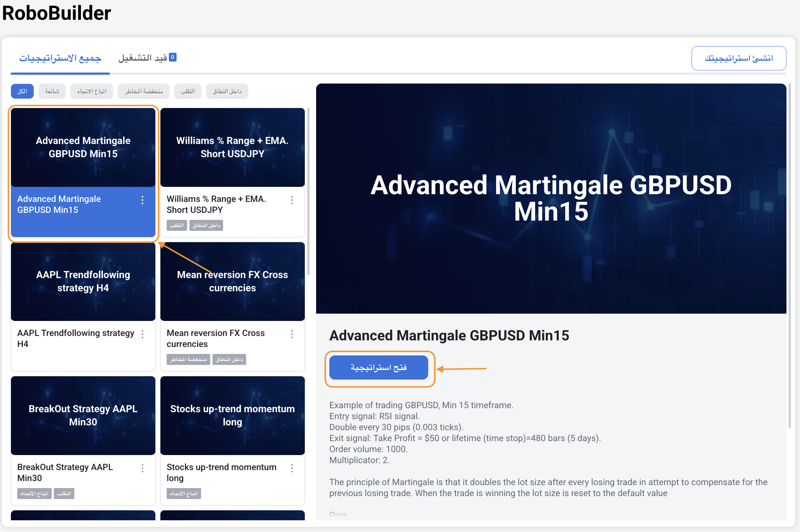Image resolution: width=800 pixels, height=532 pixels.
Task: Select the 'الكل' all filter chip
Action: [x=22, y=91]
